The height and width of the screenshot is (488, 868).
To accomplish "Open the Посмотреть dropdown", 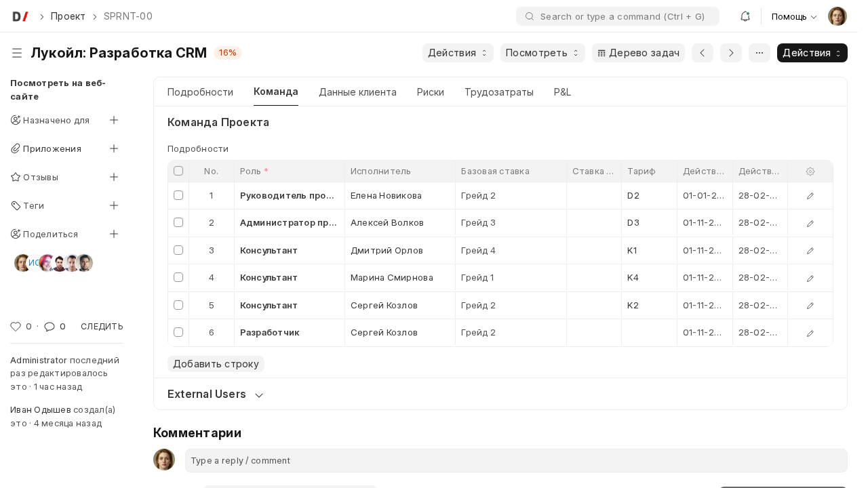I will click(542, 53).
